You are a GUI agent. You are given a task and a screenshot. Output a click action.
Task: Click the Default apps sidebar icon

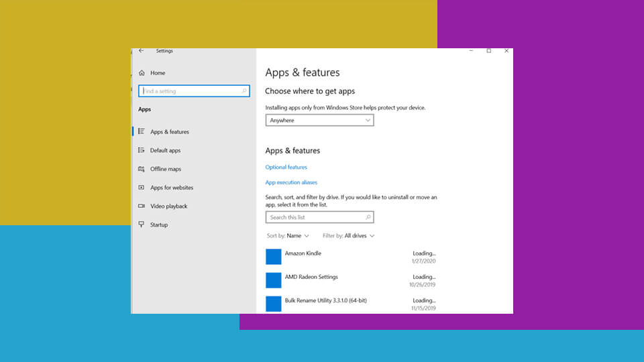142,150
